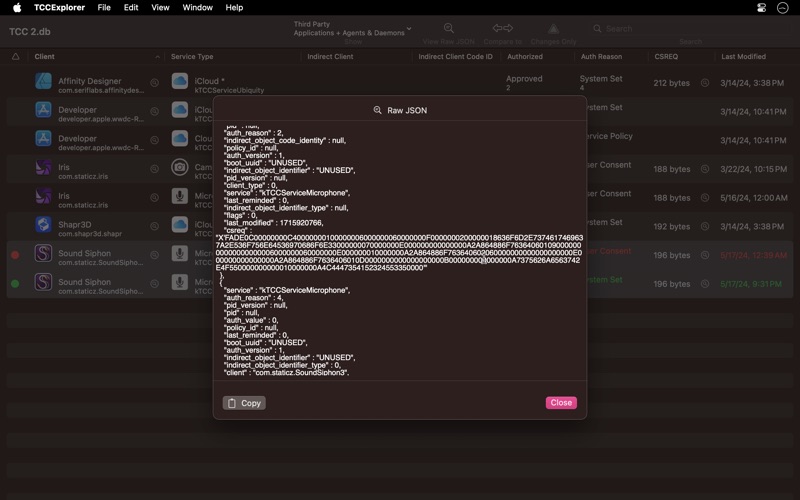Click iCloud service icon in Affinity Designer row
Viewport: 800px width, 500px height.
180,81
